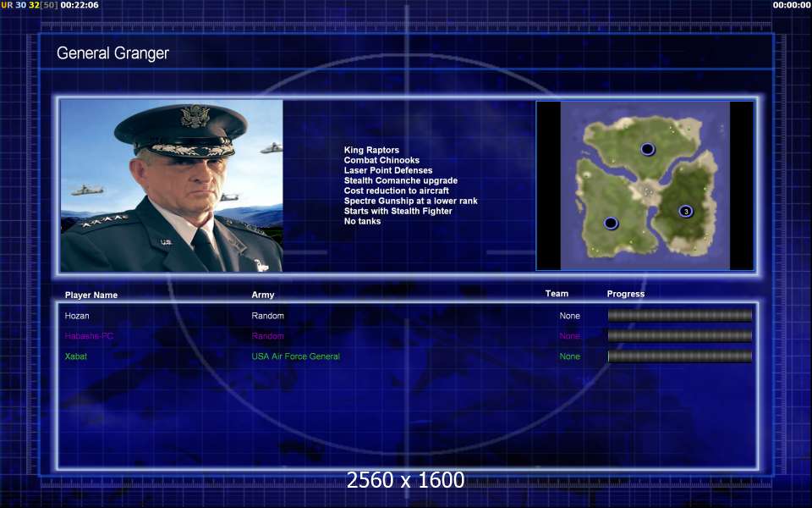Click Habashe-PC's loading progress bar

coord(679,335)
